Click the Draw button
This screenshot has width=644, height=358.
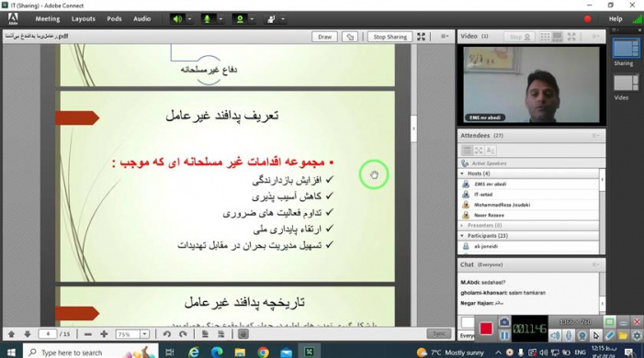324,37
